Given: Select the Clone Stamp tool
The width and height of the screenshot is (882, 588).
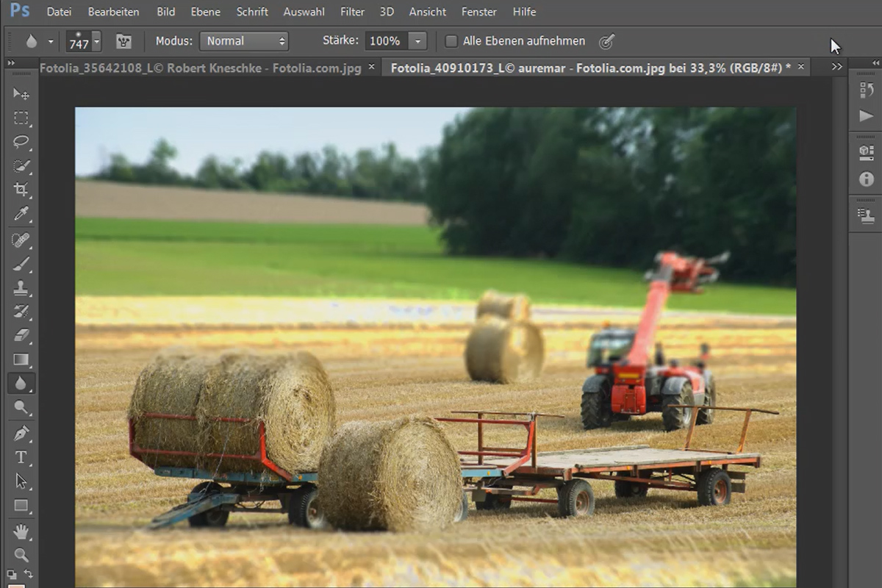Looking at the screenshot, I should pyautogui.click(x=21, y=287).
